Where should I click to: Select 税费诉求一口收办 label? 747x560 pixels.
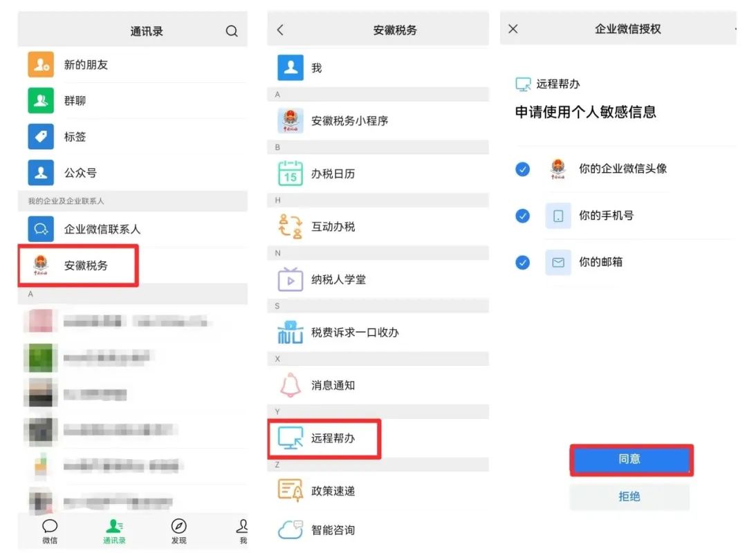tap(355, 332)
